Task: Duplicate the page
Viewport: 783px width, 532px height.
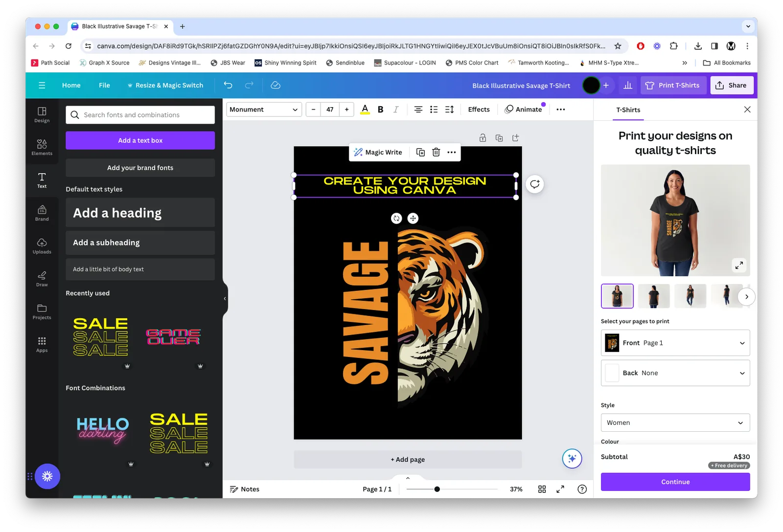Action: point(499,138)
